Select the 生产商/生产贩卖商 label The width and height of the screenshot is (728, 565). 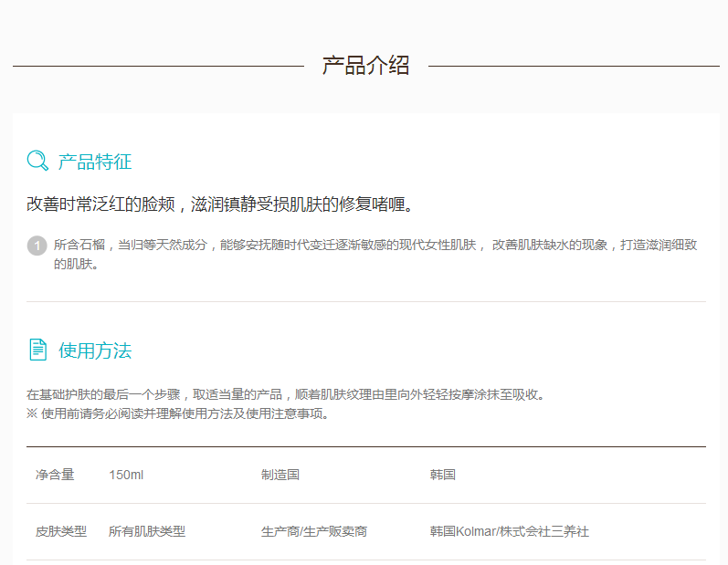[x=314, y=531]
